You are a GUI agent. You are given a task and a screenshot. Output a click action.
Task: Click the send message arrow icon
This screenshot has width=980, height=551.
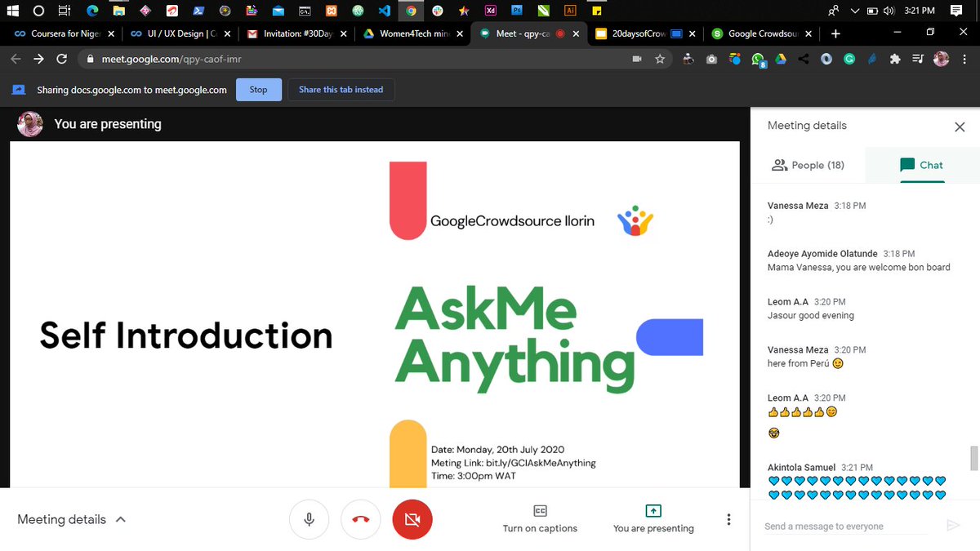click(x=952, y=526)
